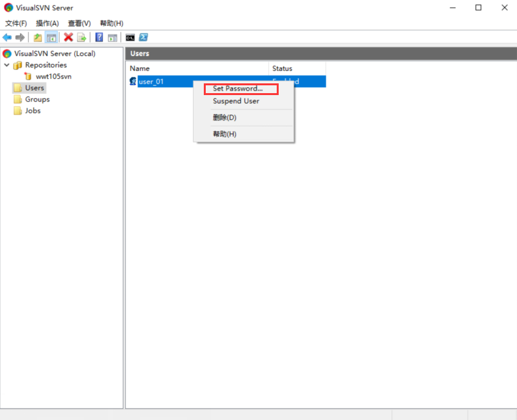Toggle the Show/Hide Action Pane icon
The height and width of the screenshot is (420, 517).
[112, 38]
